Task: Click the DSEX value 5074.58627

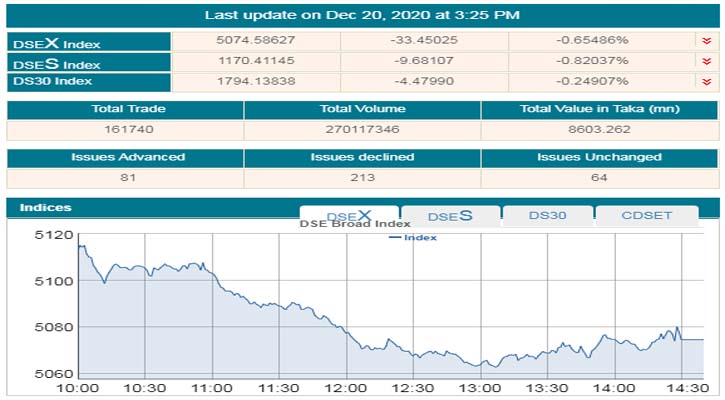Action: point(257,41)
